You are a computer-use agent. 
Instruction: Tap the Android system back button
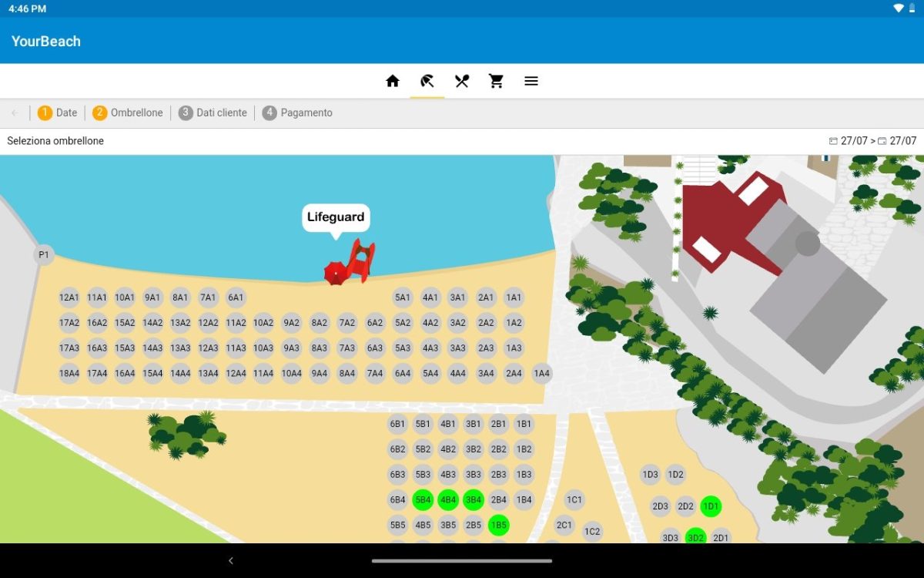coord(230,561)
